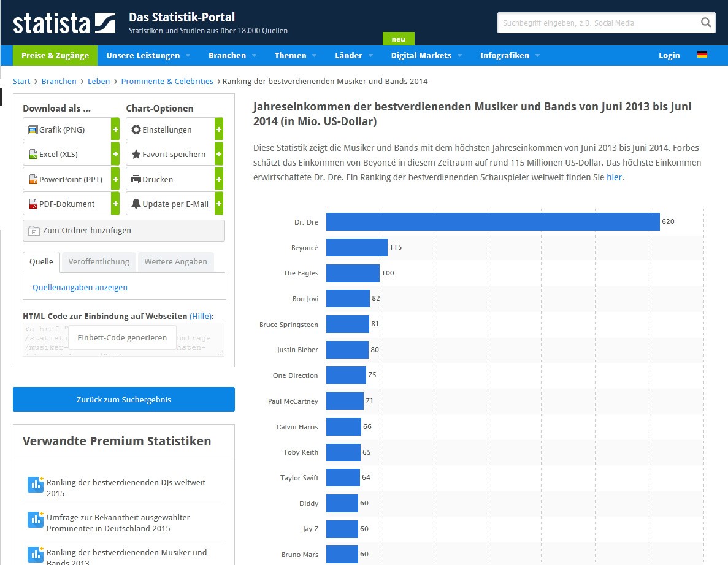Viewport: 728px width, 565px height.
Task: Click the folder icon in Zum Ordner hinzufügen
Action: (x=34, y=230)
